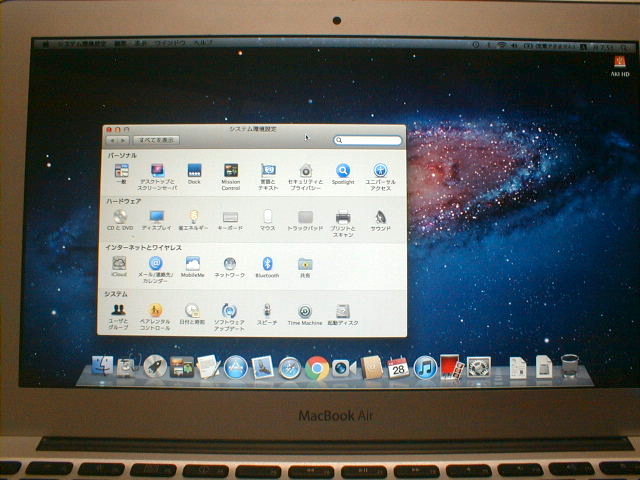Launch the App Store from the Dock
The height and width of the screenshot is (480, 640).
pyautogui.click(x=236, y=367)
